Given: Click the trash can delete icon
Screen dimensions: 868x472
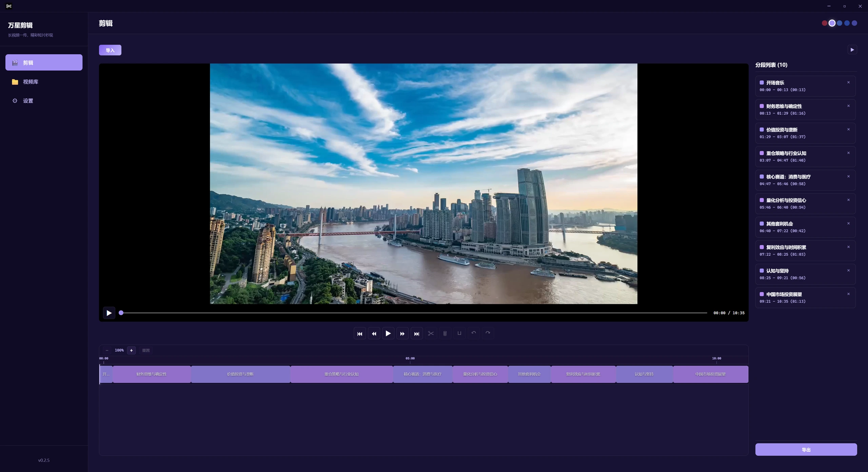Looking at the screenshot, I should pyautogui.click(x=445, y=334).
